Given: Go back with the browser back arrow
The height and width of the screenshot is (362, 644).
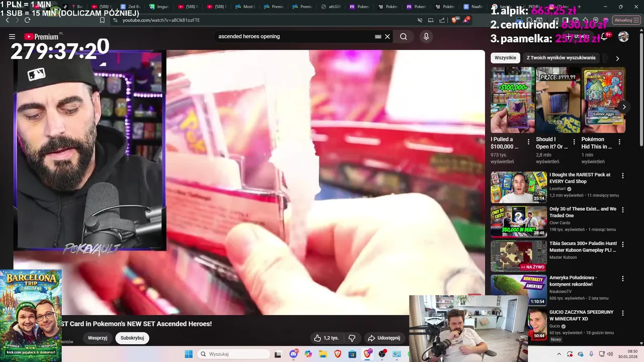Looking at the screenshot, I should (7, 20).
